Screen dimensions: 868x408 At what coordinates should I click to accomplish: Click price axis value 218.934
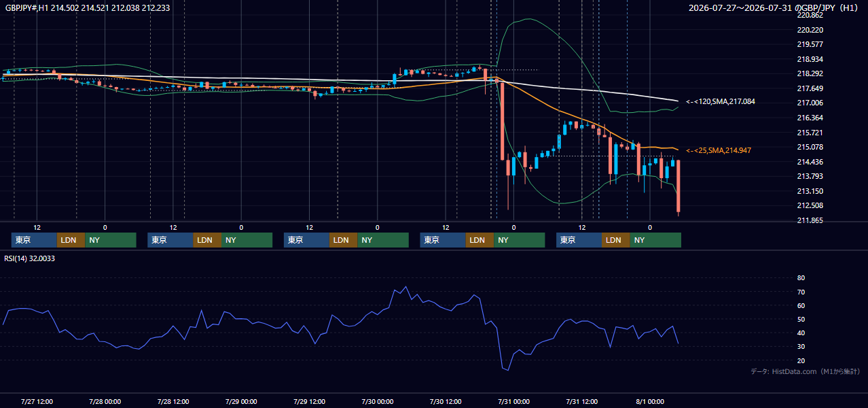tap(810, 59)
